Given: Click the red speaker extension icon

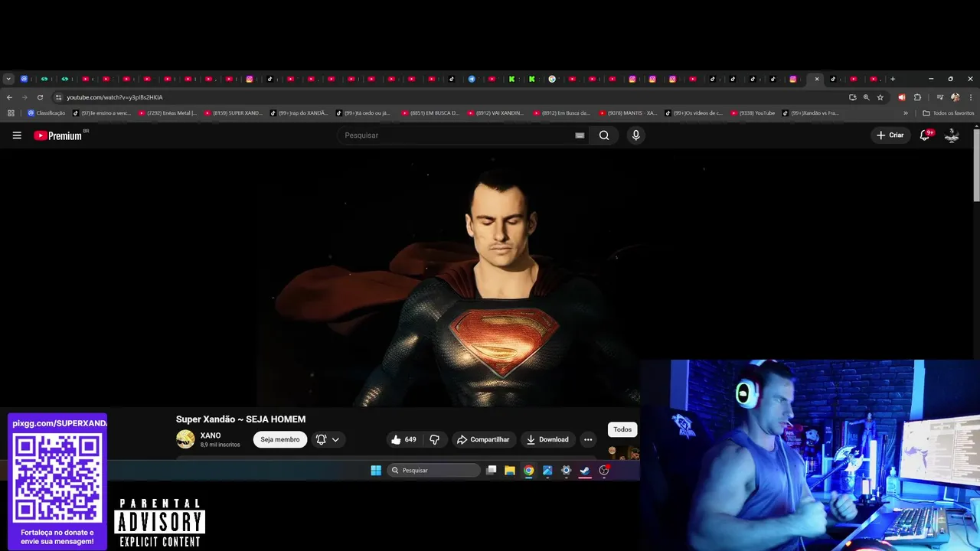Looking at the screenshot, I should pos(901,97).
